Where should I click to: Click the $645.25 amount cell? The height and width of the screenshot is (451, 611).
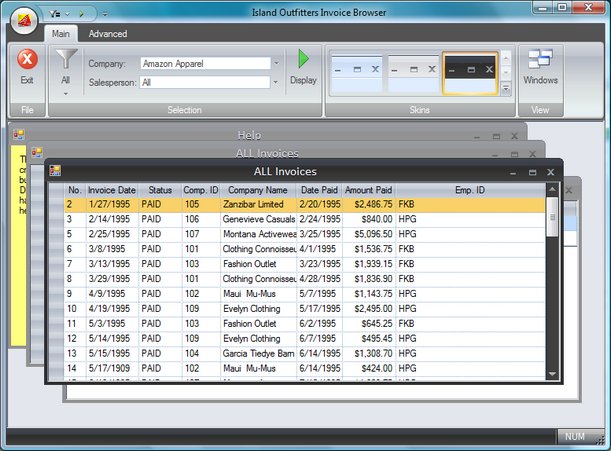pos(369,324)
